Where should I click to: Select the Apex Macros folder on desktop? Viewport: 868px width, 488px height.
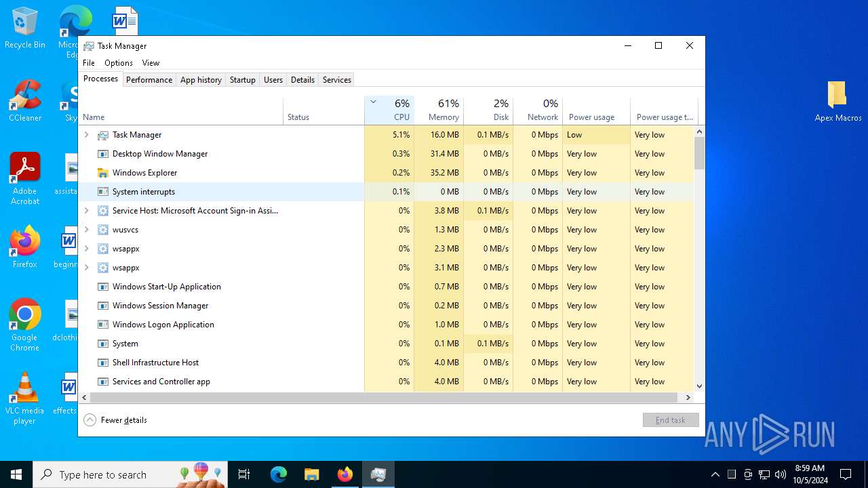[838, 102]
